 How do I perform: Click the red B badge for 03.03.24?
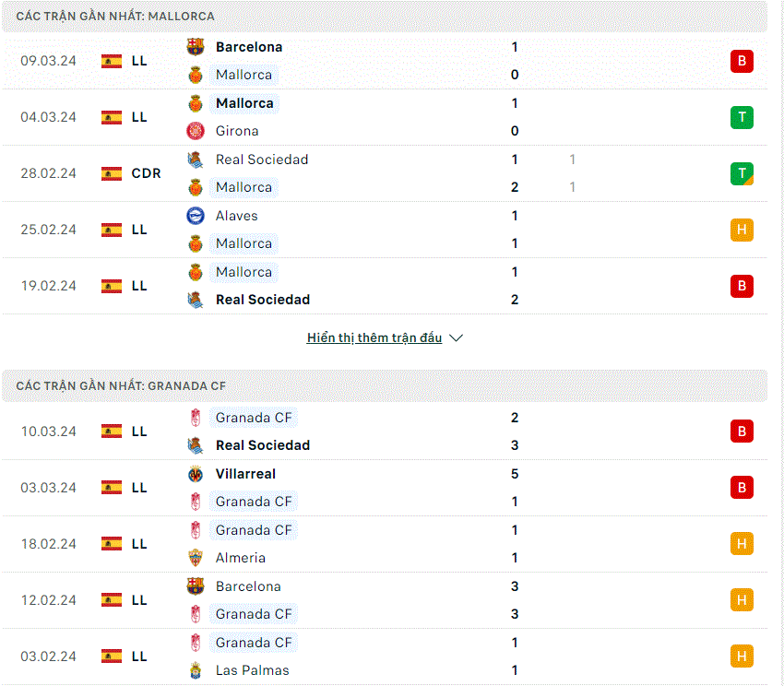[742, 488]
